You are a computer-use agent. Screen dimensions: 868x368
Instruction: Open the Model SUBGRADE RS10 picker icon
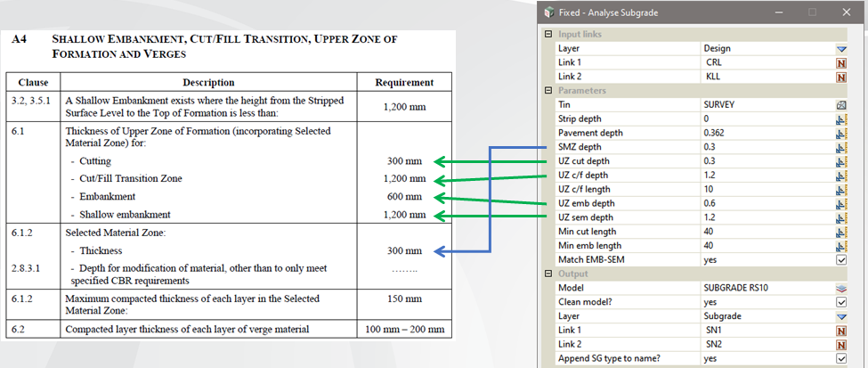840,288
